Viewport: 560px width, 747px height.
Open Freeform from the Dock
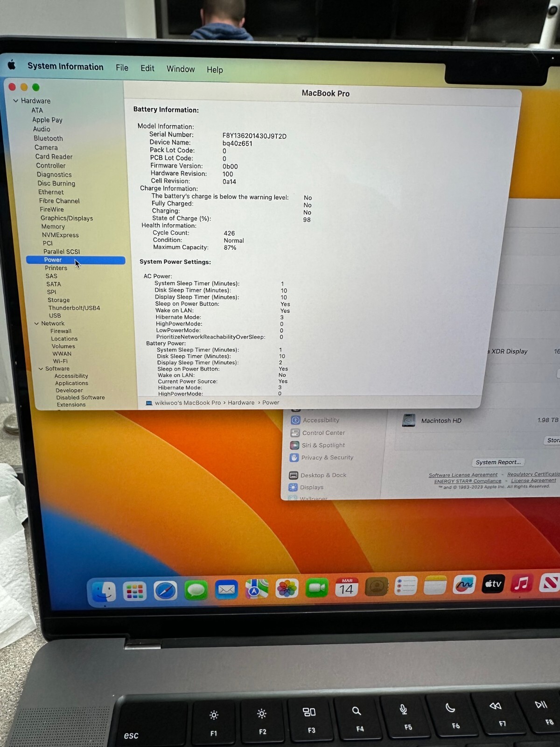click(464, 585)
